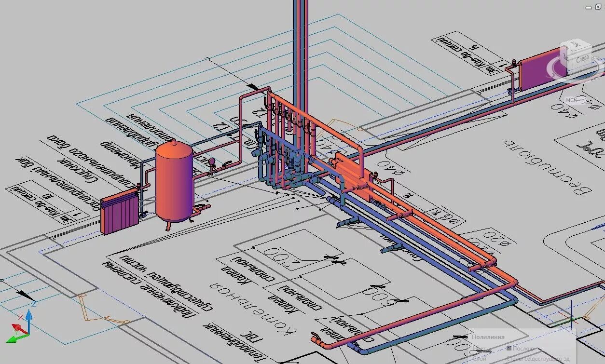Minimize the drawing viewport window

(x=588, y=8)
